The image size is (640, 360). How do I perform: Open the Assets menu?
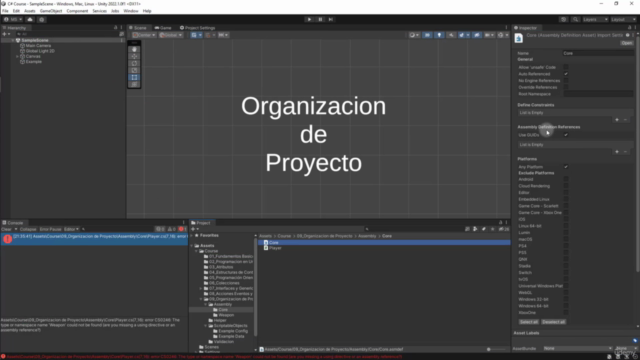[29, 11]
